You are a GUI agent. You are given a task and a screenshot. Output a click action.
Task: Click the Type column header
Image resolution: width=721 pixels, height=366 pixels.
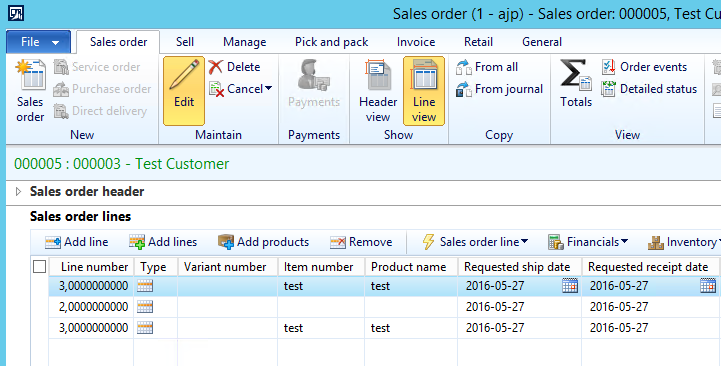[x=155, y=267]
